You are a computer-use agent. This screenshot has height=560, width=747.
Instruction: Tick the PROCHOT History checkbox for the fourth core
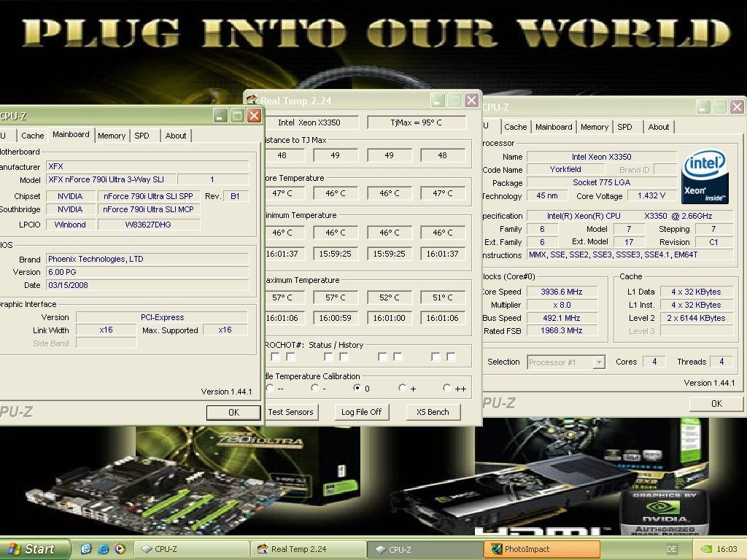click(451, 356)
